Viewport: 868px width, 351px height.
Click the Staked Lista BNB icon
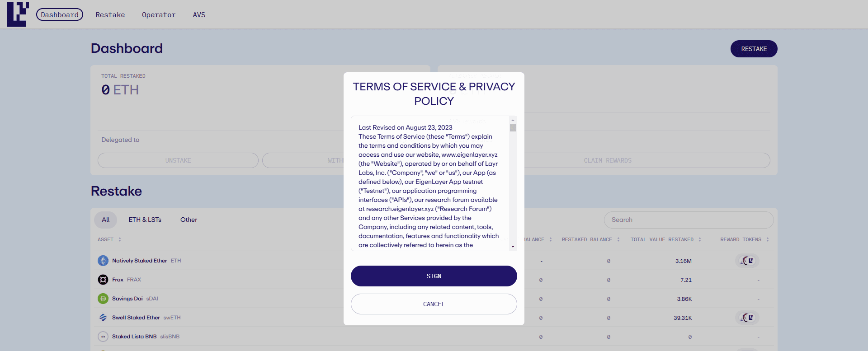click(103, 337)
